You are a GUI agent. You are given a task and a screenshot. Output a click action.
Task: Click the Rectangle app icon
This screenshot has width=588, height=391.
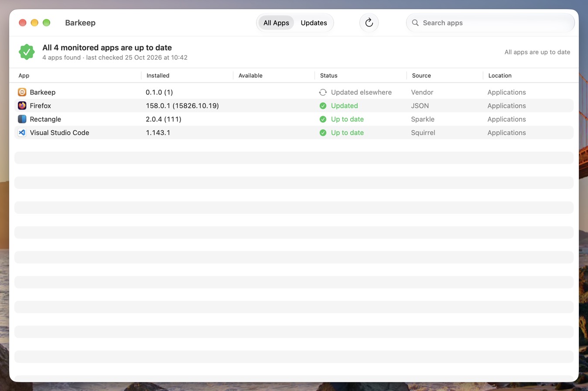point(22,119)
